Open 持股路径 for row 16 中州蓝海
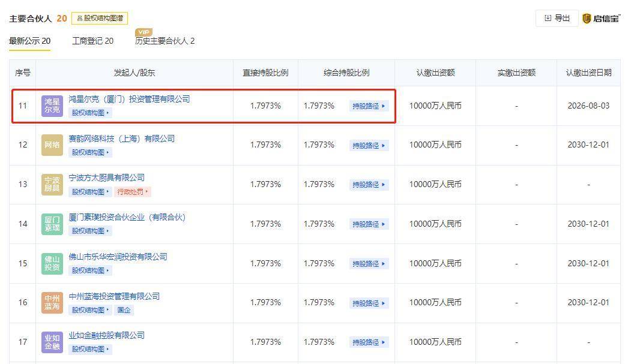The width and height of the screenshot is (631, 364). click(369, 303)
